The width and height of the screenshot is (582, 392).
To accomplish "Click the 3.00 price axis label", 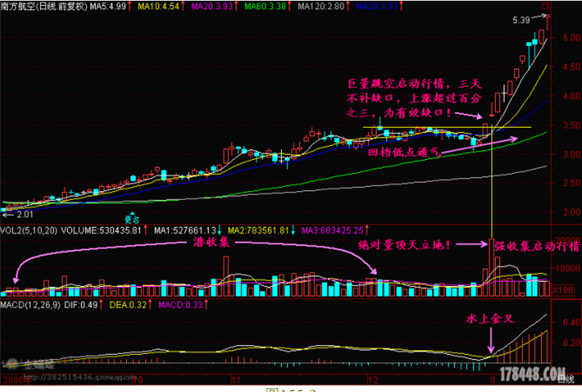I will click(x=572, y=154).
